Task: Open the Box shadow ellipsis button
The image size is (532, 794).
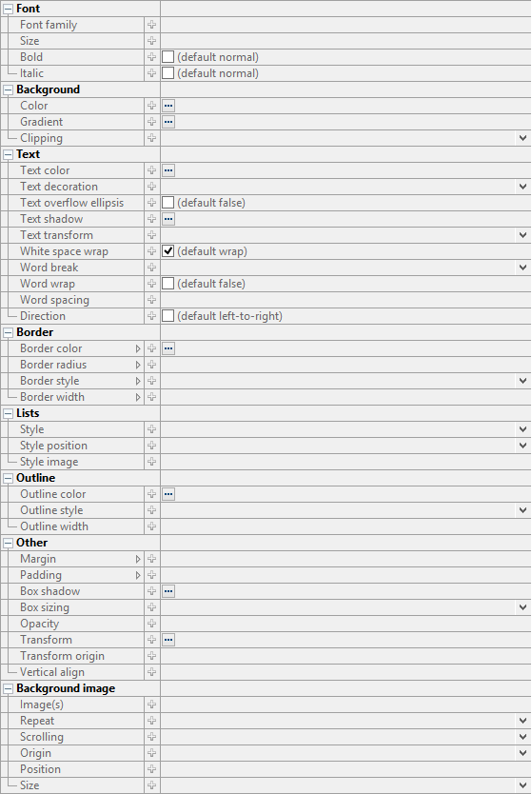Action: tap(168, 591)
